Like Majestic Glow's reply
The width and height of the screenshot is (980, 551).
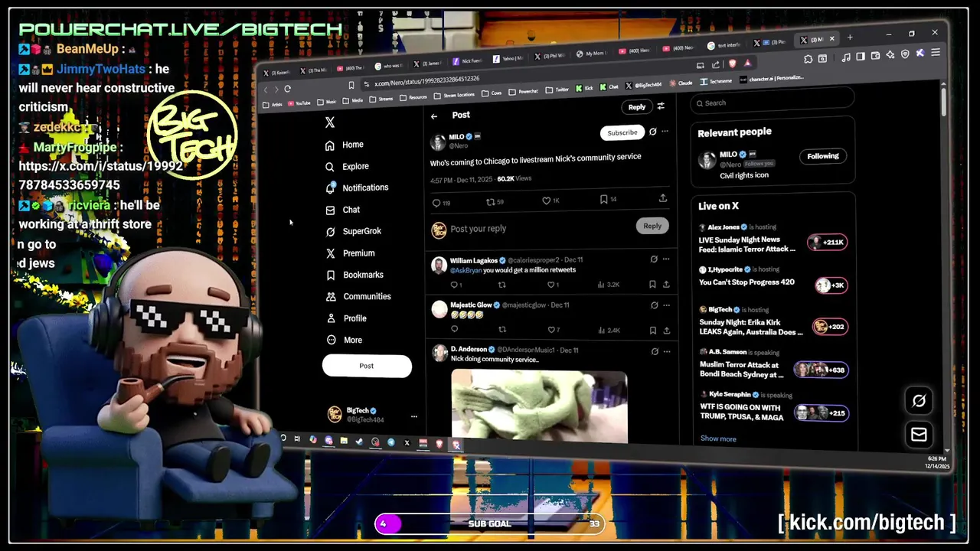pos(550,330)
